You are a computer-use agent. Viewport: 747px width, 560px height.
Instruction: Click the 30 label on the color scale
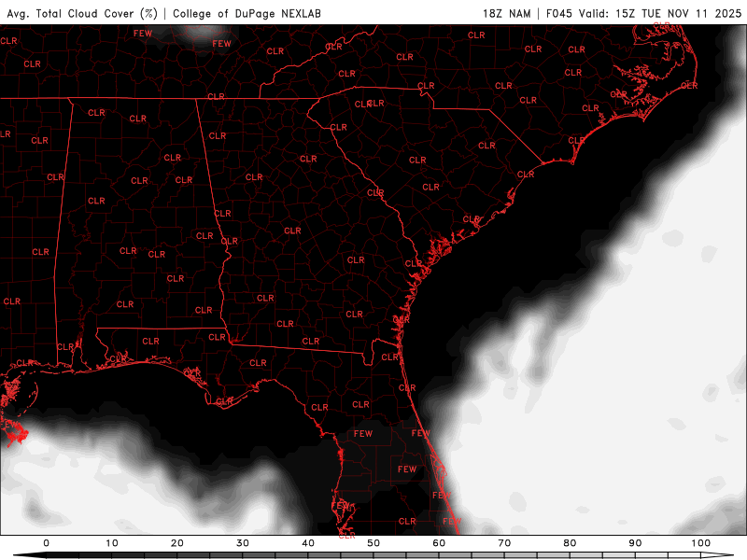243,543
